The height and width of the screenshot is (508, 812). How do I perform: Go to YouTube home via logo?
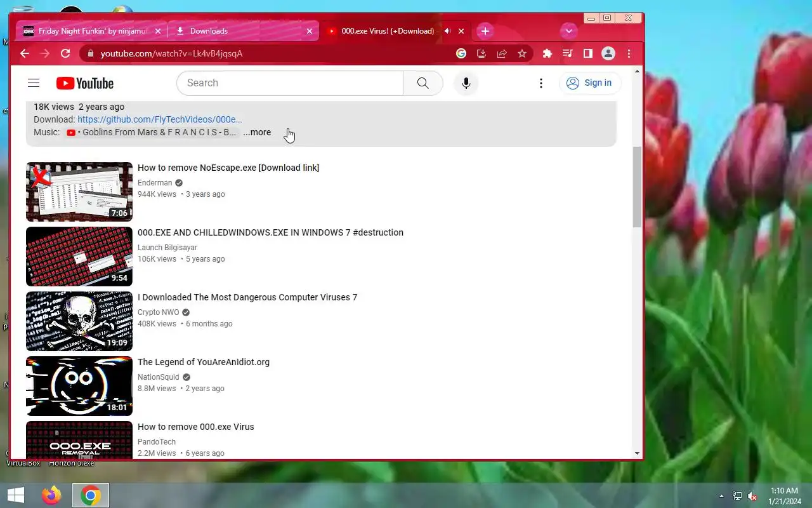point(85,83)
